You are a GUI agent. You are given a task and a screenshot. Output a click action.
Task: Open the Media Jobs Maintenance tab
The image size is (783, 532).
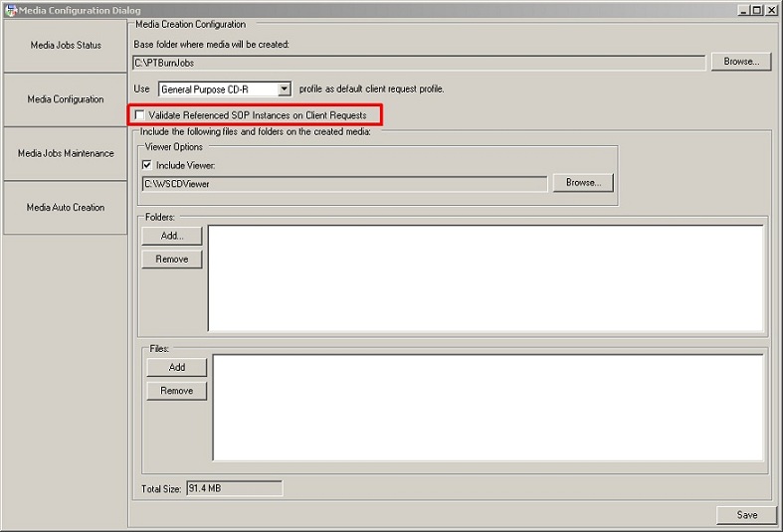(66, 154)
